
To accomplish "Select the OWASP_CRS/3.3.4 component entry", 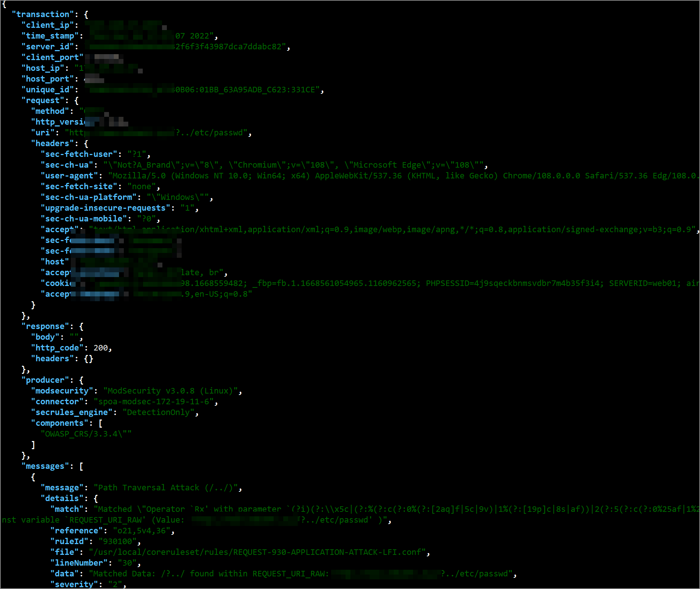I will click(x=87, y=434).
